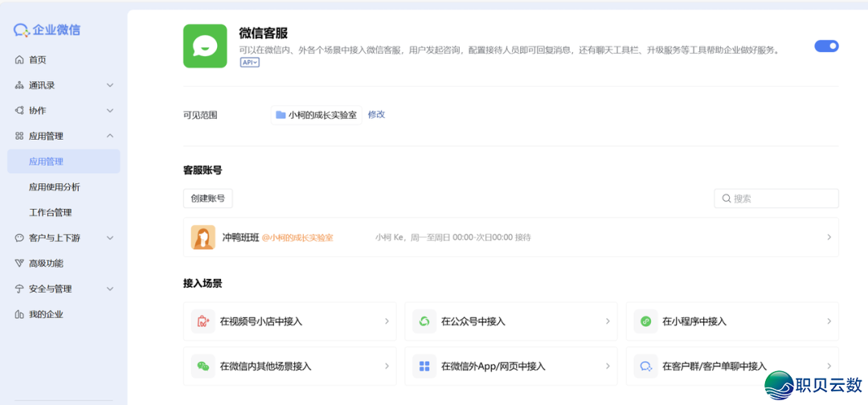Click the 客户群/客户单聊 chat icon
868x405 pixels.
(x=646, y=366)
